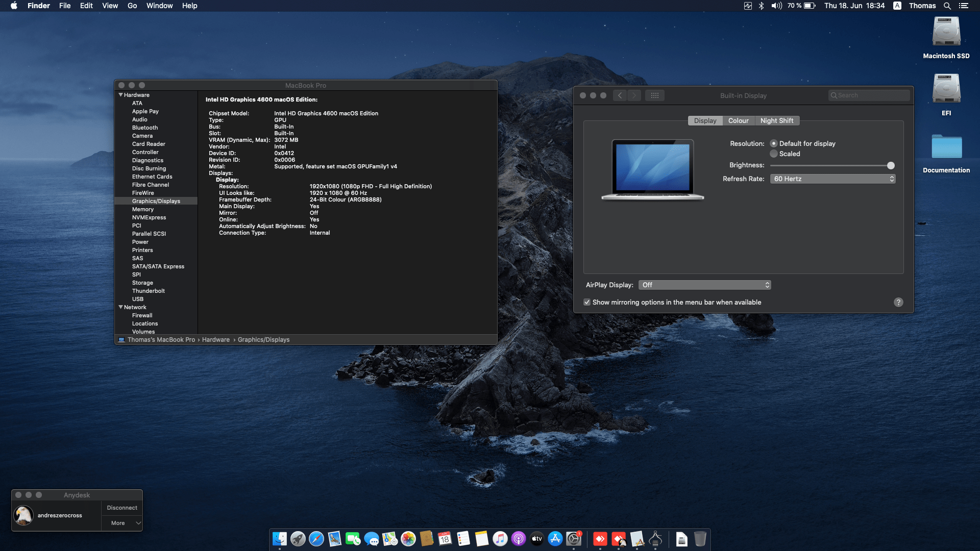
Task: Click Disconnect in the Anydesk window
Action: click(122, 508)
